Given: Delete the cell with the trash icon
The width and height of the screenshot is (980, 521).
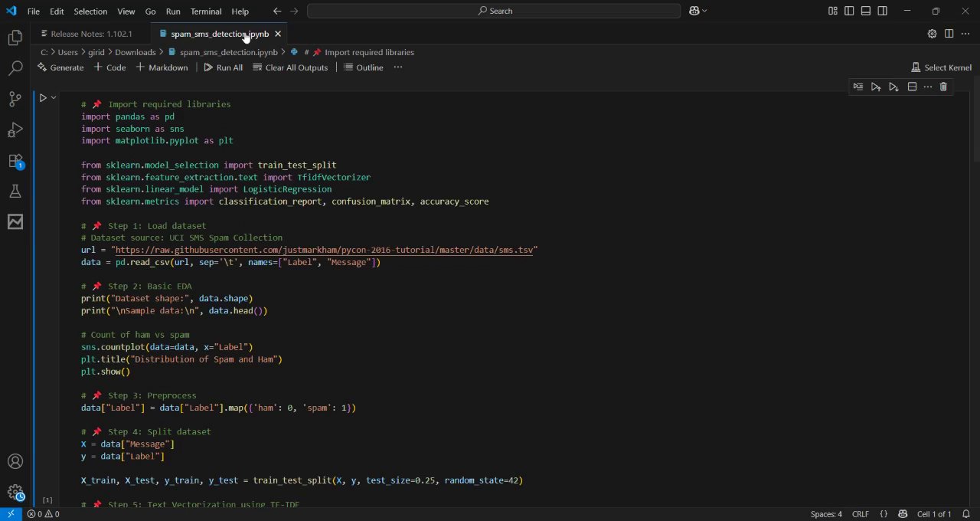Looking at the screenshot, I should coord(943,87).
